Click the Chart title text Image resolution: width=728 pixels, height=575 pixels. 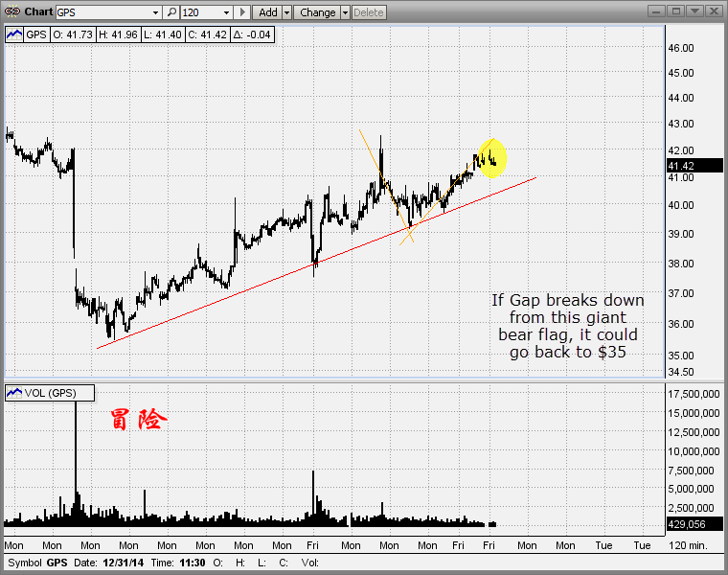click(38, 11)
